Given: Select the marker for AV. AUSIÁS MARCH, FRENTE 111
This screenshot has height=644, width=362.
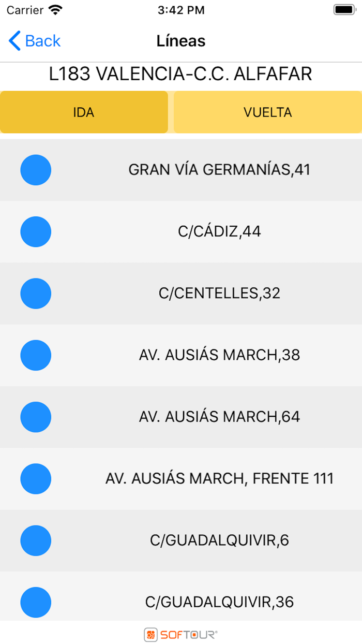Looking at the screenshot, I should point(36,478).
